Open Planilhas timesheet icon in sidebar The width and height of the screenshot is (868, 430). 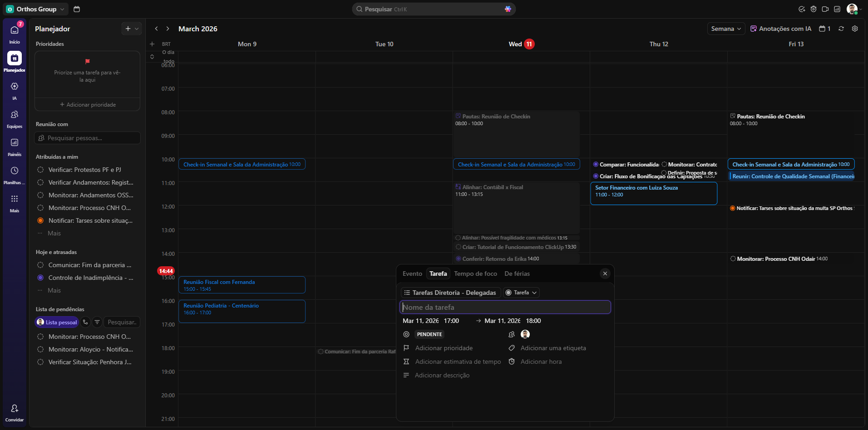15,171
